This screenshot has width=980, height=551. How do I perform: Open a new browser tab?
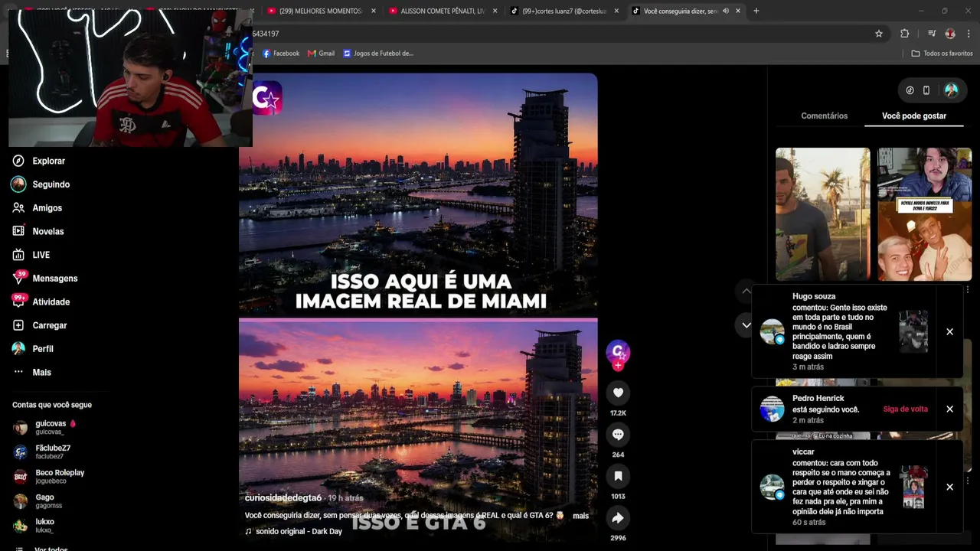[x=756, y=11]
